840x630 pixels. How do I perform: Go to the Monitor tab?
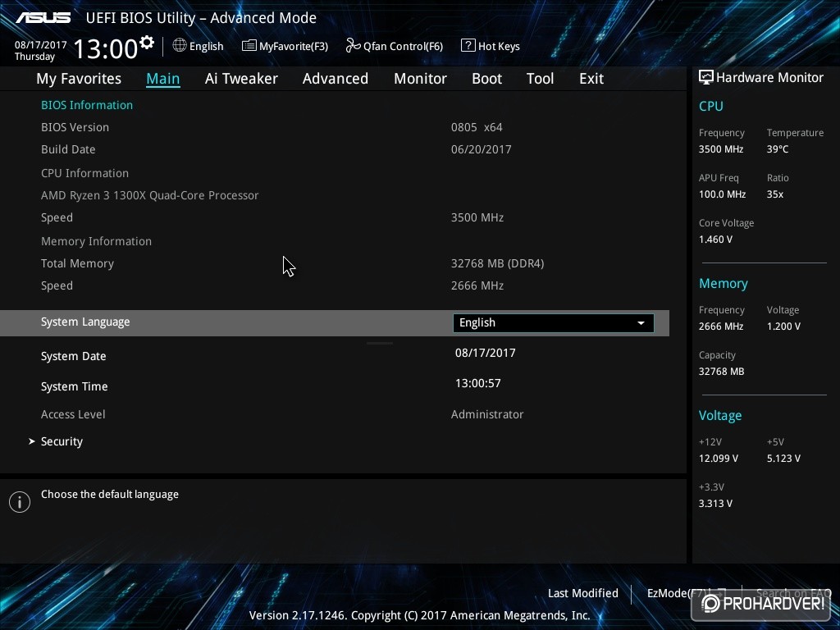[420, 78]
